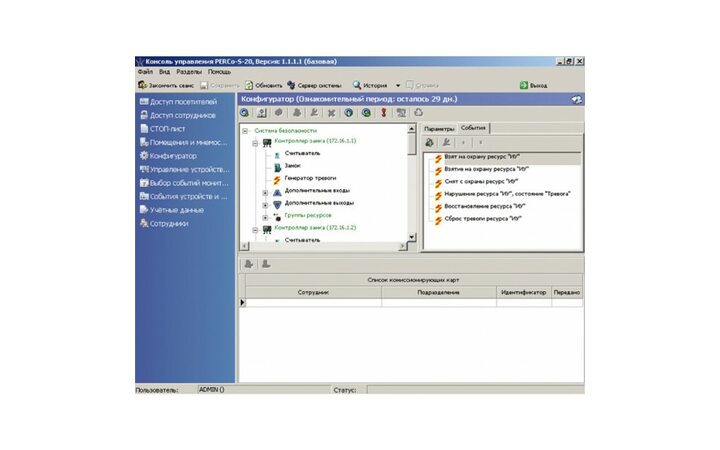This screenshot has height=450, width=720.
Task: Click the Обновить refresh icon
Action: tap(249, 86)
